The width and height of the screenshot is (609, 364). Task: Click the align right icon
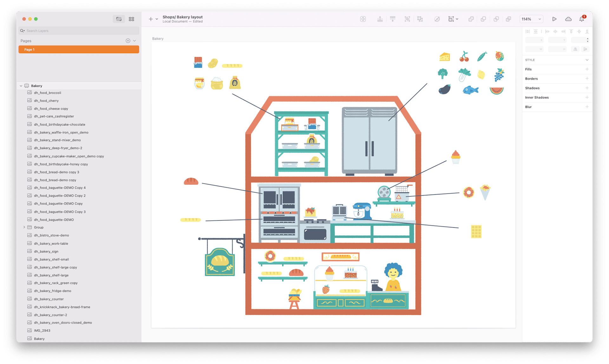click(563, 31)
